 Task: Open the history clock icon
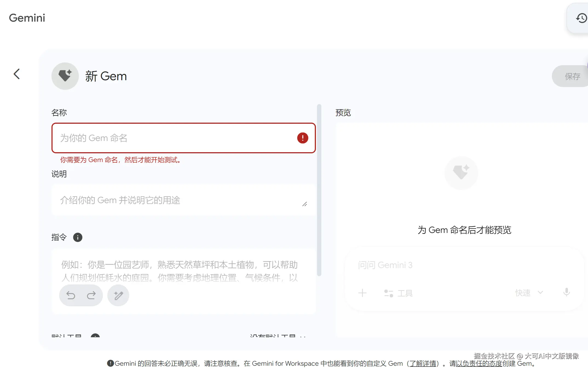coord(581,18)
